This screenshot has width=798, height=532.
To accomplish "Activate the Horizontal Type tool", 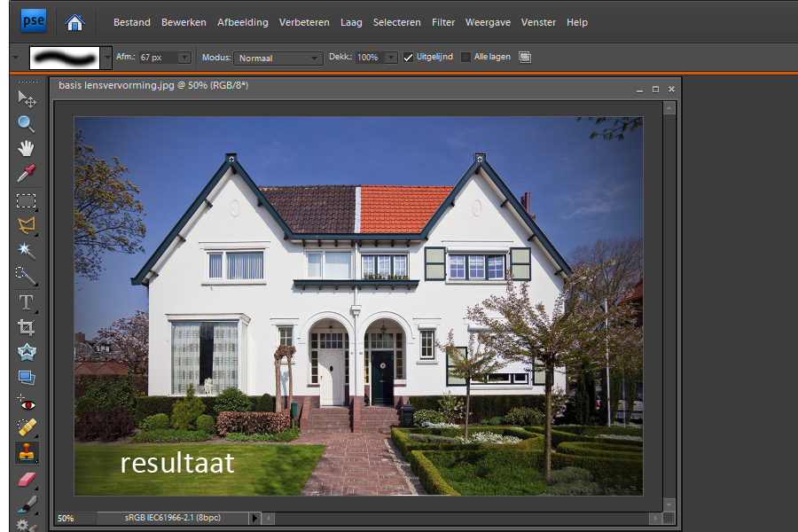I will coord(27,302).
